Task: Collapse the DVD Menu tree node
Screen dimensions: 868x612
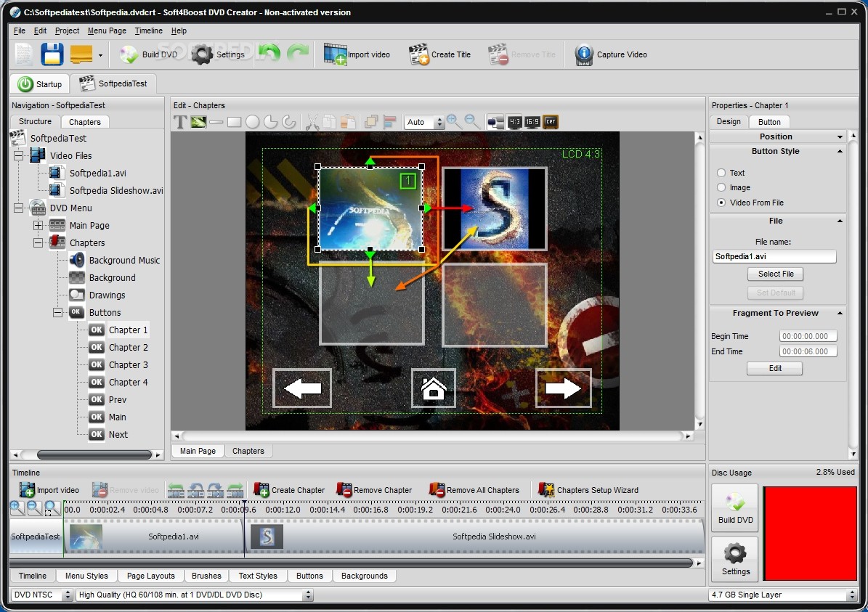Action: [18, 208]
